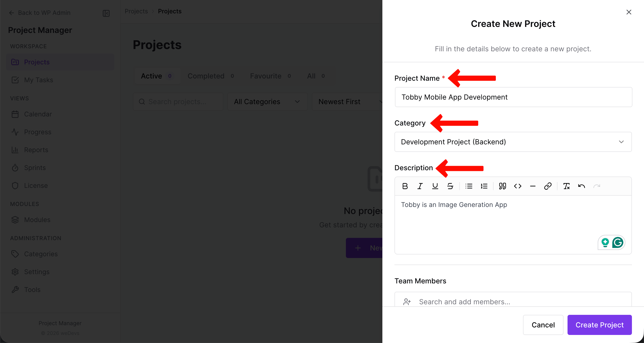The image size is (644, 343).
Task: Toggle italic text in the description toolbar
Action: pyautogui.click(x=420, y=186)
